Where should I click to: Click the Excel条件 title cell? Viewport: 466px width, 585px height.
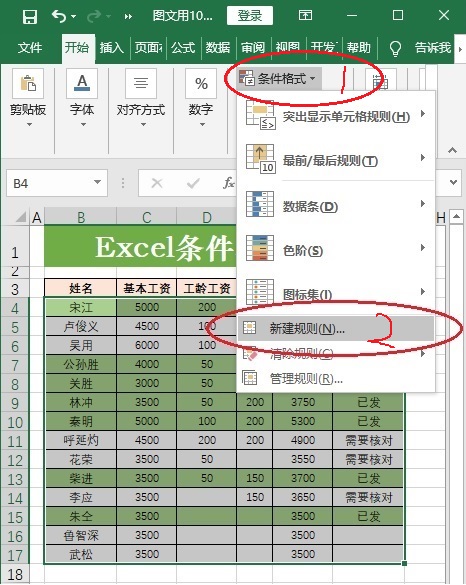[140, 246]
